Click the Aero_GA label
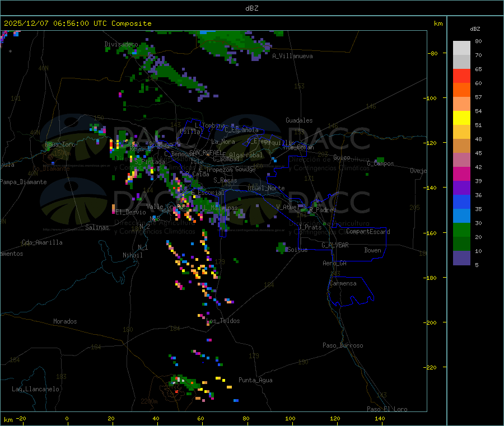The height and width of the screenshot is (426, 504). [x=335, y=264]
